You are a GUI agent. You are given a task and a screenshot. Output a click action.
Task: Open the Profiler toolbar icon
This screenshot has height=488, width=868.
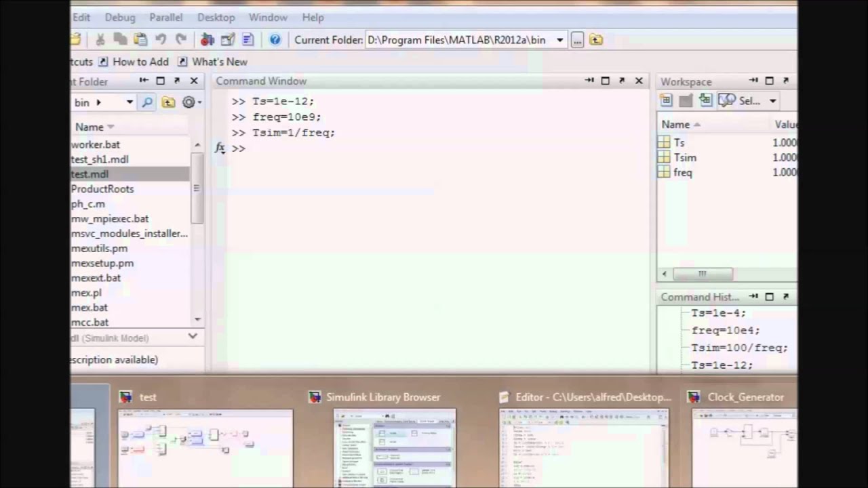pos(248,40)
